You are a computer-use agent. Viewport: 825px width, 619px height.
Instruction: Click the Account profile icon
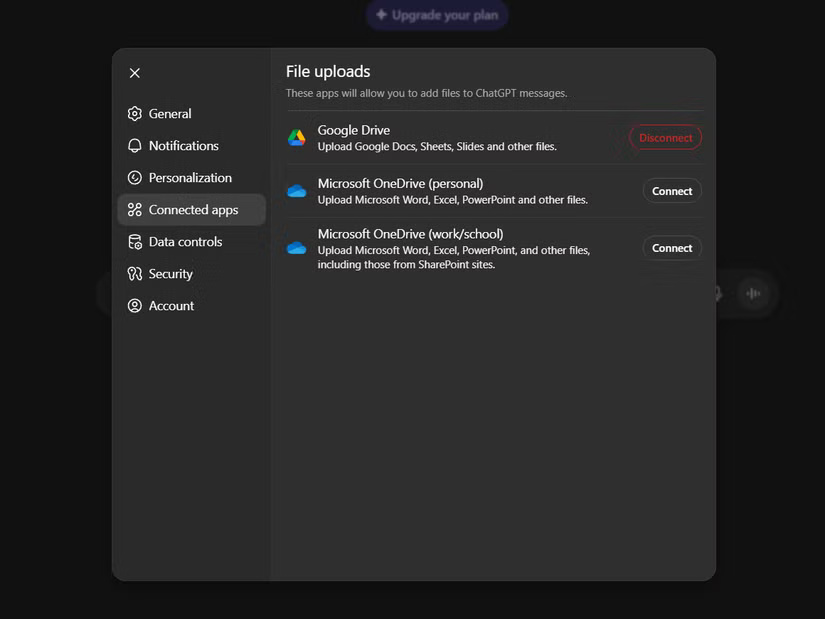coord(134,305)
